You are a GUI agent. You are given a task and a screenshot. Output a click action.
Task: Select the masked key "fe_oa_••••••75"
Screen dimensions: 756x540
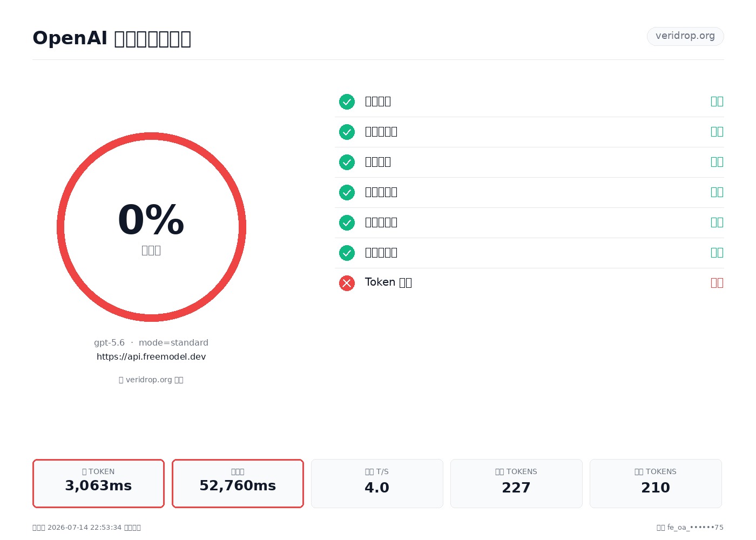[696, 528]
